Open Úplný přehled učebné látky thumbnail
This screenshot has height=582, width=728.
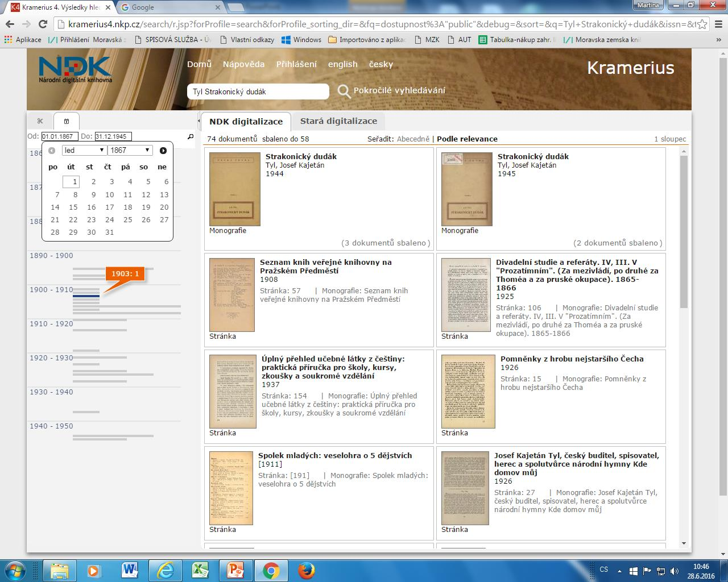coord(233,392)
